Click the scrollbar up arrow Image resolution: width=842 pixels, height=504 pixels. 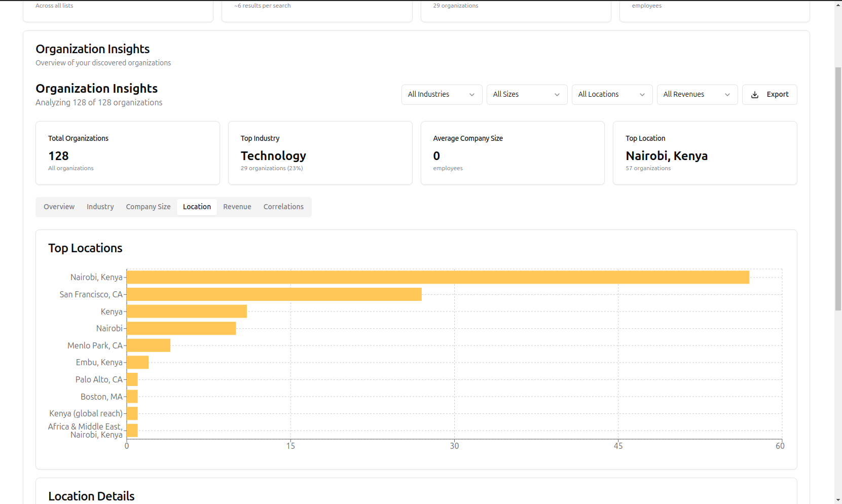(838, 4)
